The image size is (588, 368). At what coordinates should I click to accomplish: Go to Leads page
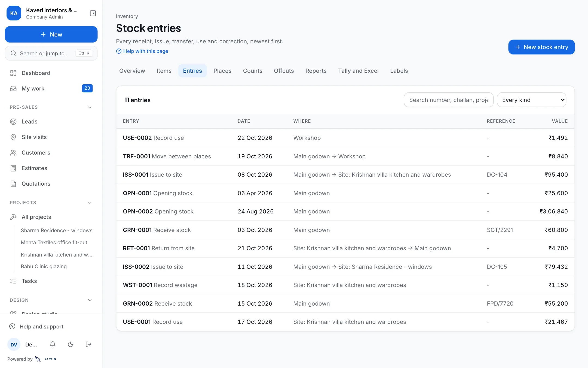(51, 122)
